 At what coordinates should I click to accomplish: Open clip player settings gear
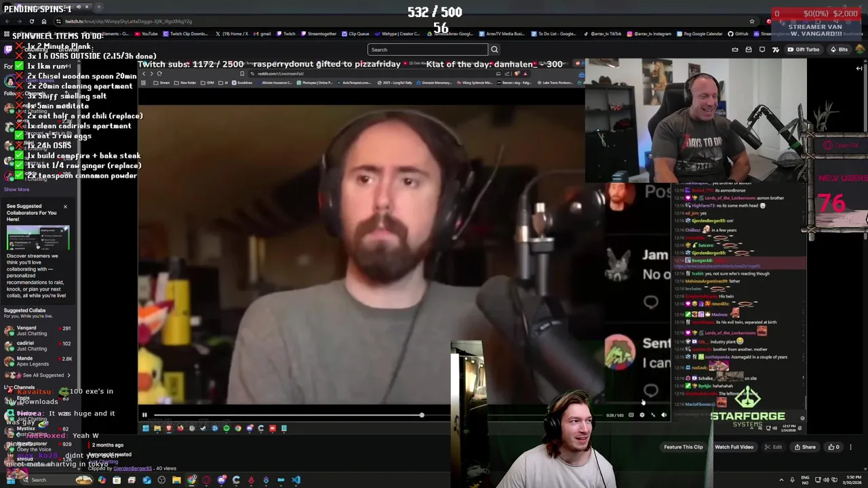[642, 415]
